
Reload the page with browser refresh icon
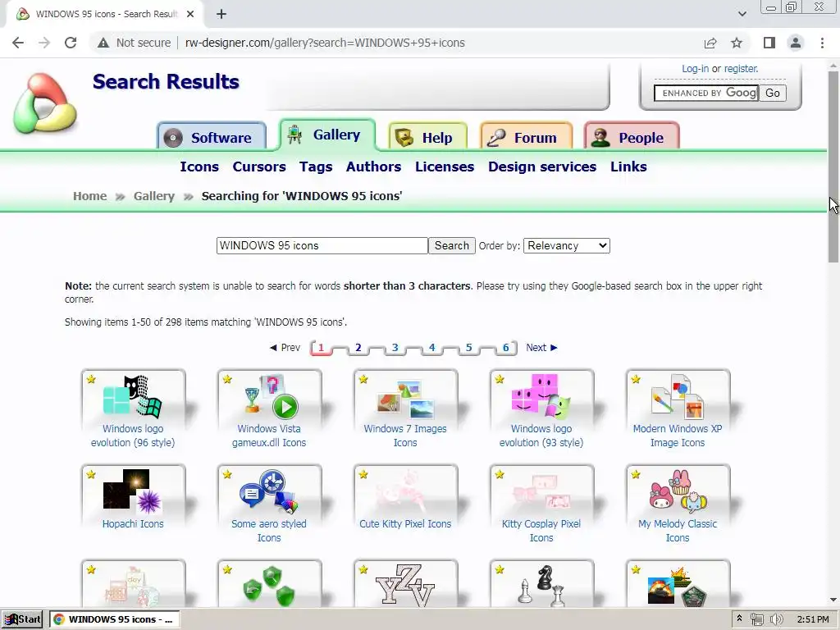71,43
